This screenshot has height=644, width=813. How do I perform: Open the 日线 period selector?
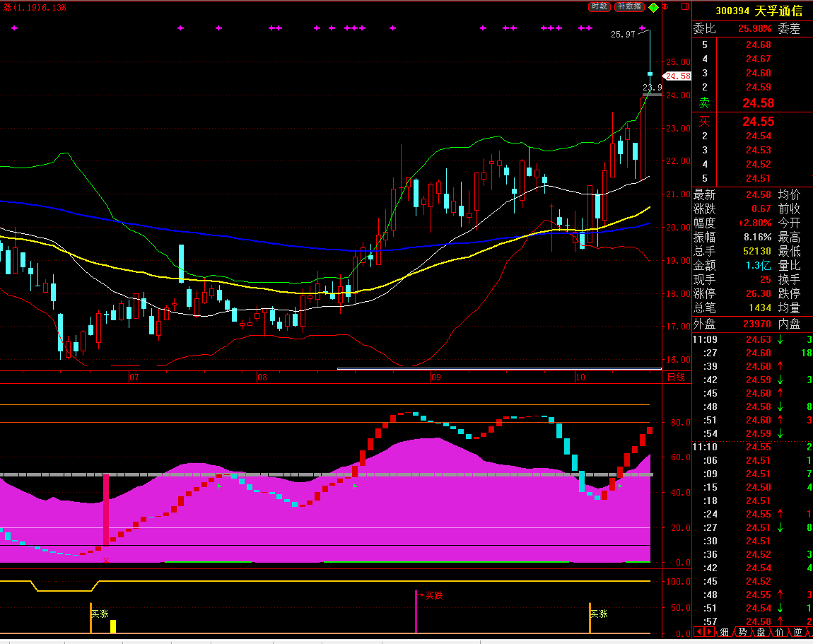pyautogui.click(x=676, y=377)
